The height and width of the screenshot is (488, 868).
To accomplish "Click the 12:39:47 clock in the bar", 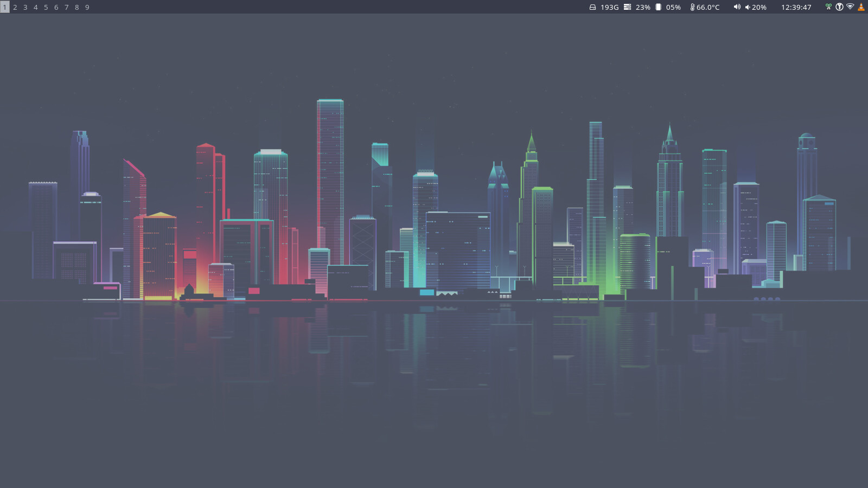I will [x=796, y=7].
